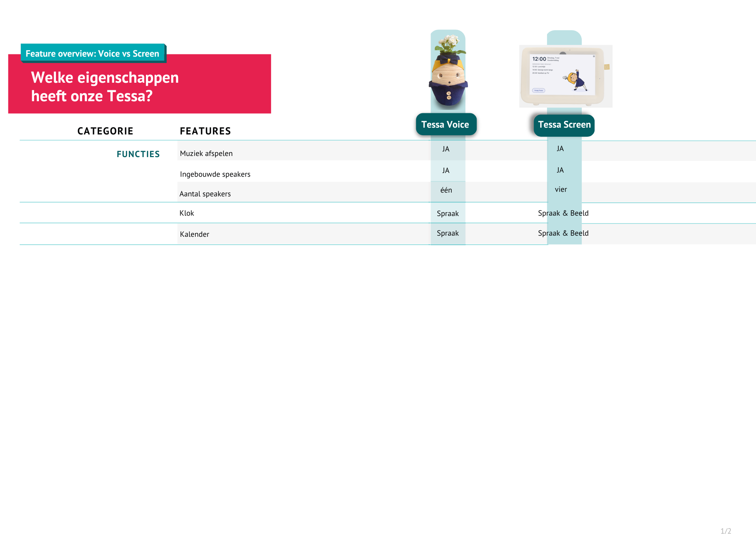
Task: Click the 'Ingebouwde speakers' feature row
Action: [466, 171]
